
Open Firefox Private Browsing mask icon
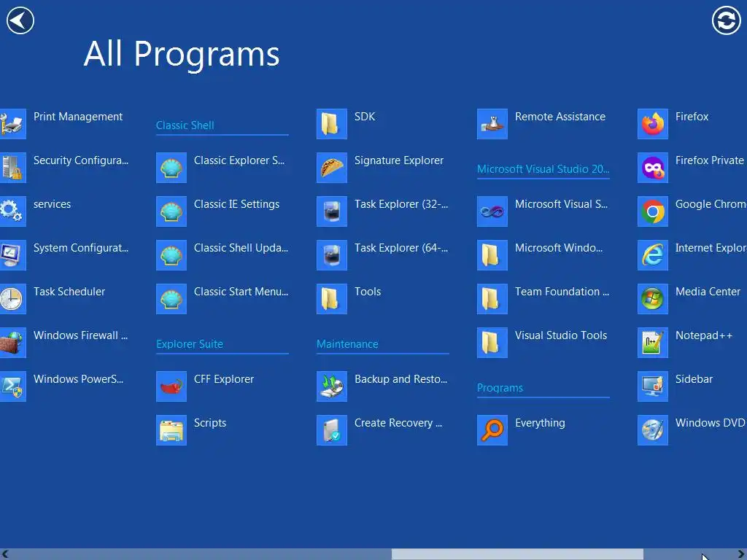653,168
